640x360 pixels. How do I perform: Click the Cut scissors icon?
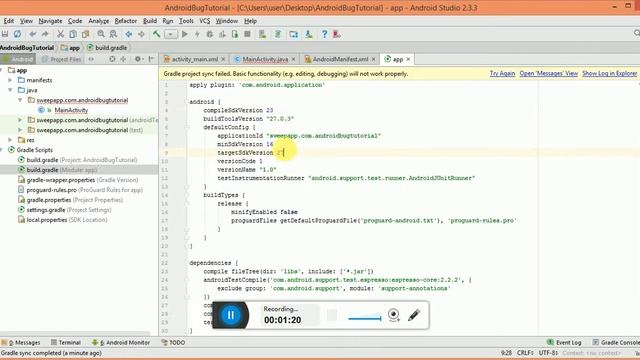click(x=60, y=34)
